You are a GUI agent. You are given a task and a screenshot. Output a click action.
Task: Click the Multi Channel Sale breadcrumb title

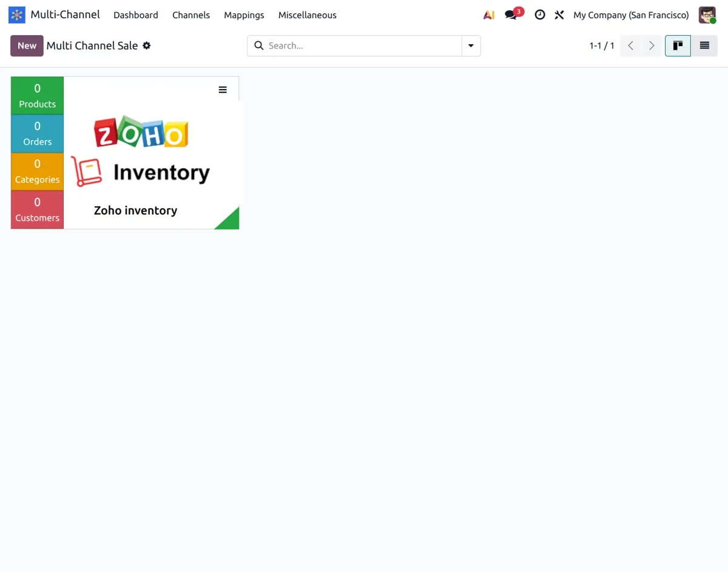[92, 45]
